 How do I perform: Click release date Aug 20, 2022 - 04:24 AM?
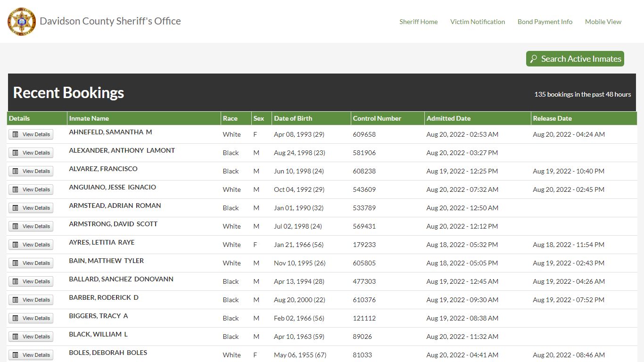(569, 134)
